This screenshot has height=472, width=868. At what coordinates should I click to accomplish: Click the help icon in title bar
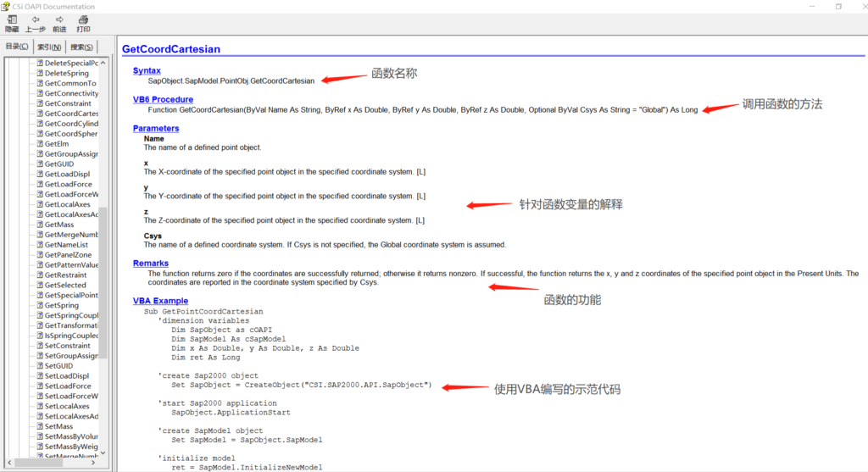[8, 6]
